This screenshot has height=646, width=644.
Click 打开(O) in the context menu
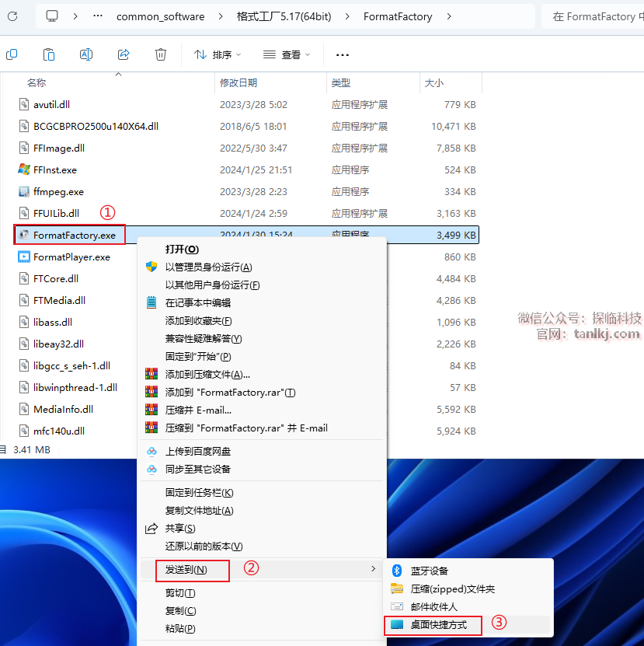[182, 249]
